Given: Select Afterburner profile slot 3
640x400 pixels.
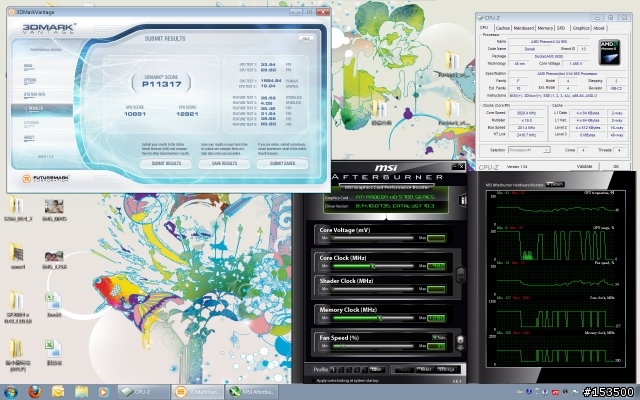Looking at the screenshot, I should click(349, 370).
